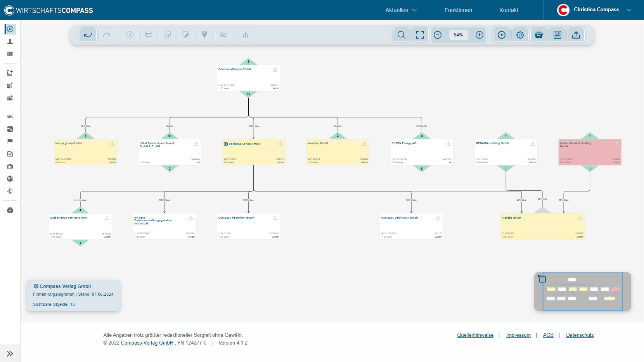Viewport: 644px width, 362px height.
Task: Click the checkmark box sidebar icon
Action: click(10, 154)
